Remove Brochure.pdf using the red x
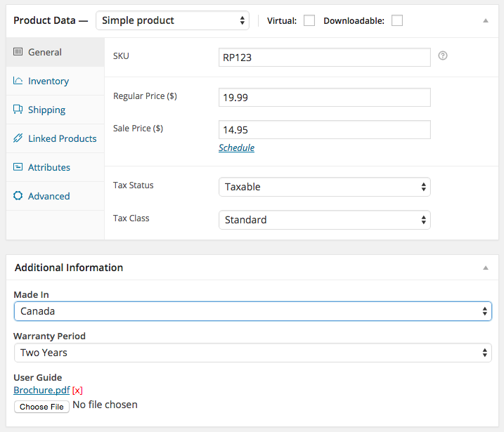Screen dimensions: 504x432 (77, 391)
